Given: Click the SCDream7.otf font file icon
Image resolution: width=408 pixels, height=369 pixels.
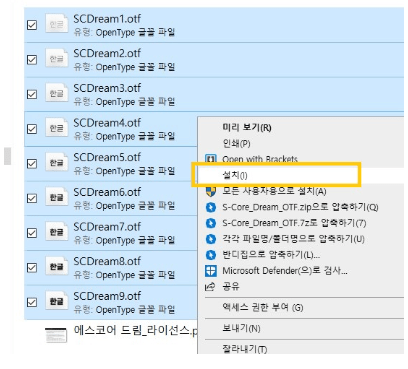Looking at the screenshot, I should 56,232.
